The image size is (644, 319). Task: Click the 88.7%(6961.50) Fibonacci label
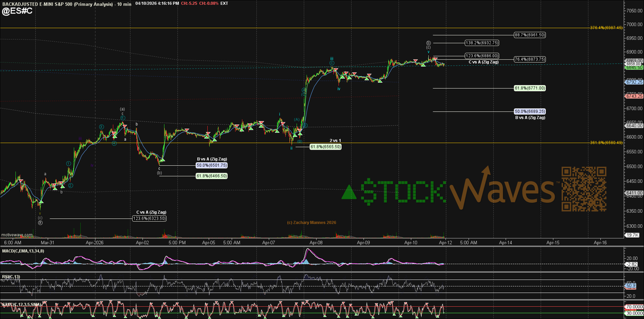[529, 35]
